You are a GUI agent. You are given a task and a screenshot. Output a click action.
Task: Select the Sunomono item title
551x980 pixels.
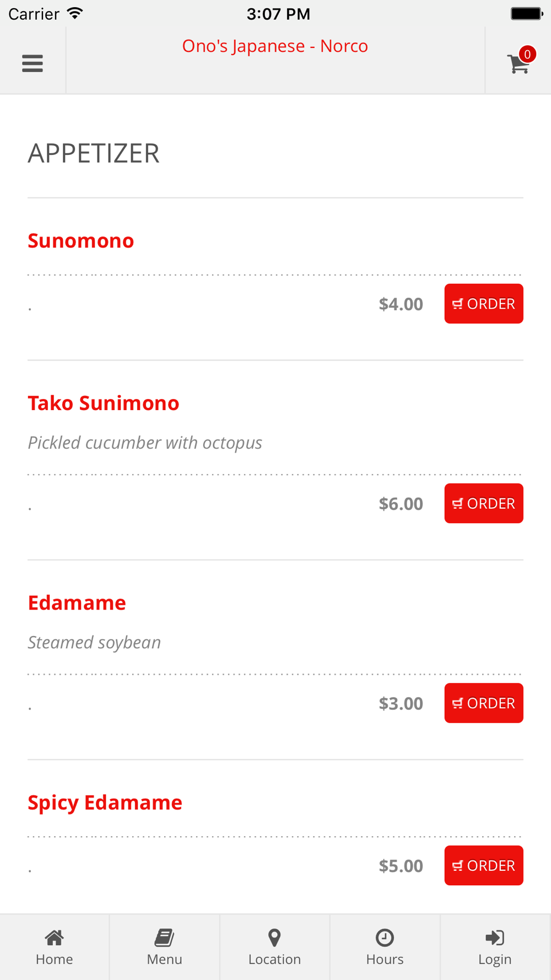tap(81, 241)
